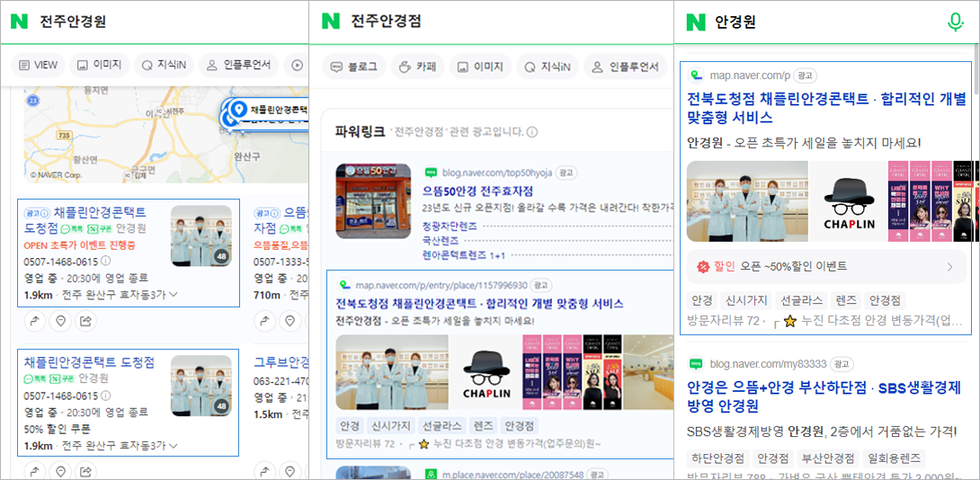Click the 선글라스 tag in the 안경원 search
Image resolution: width=980 pixels, height=480 pixels.
coord(803,300)
